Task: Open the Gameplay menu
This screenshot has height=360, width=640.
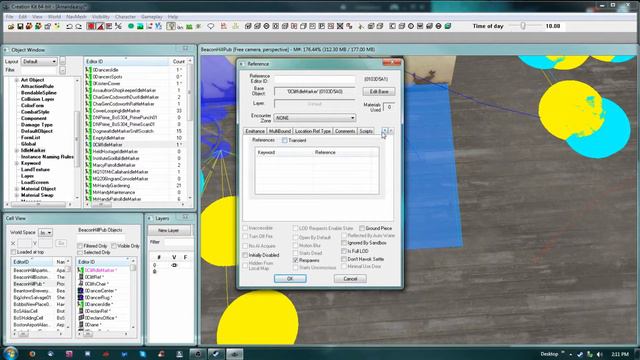Action: point(152,17)
